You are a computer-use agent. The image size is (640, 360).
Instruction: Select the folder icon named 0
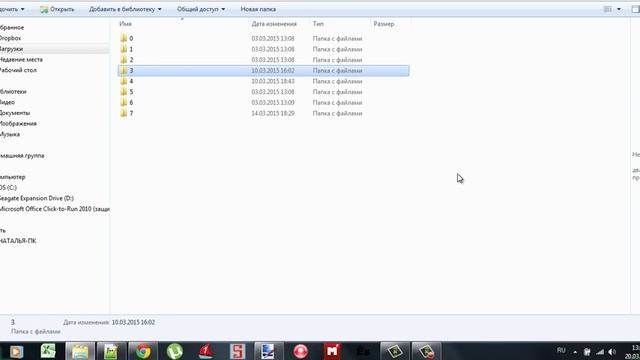point(124,38)
